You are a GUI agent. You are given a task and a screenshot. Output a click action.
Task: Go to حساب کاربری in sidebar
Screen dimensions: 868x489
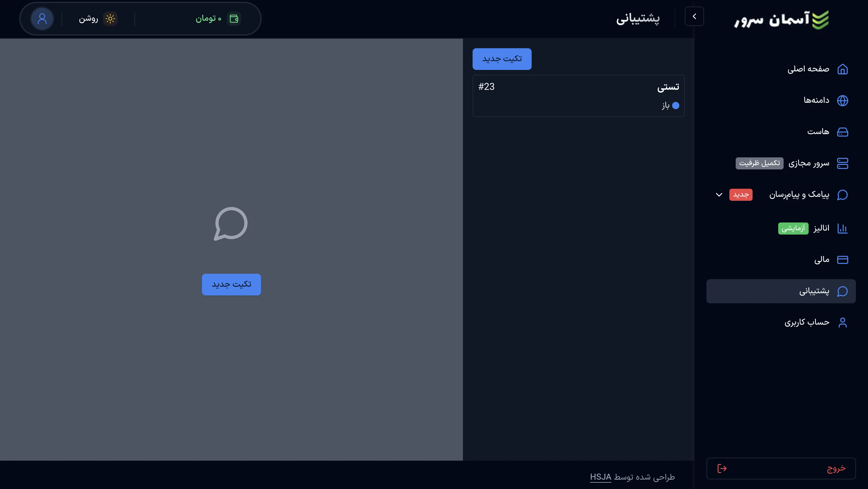click(x=807, y=323)
